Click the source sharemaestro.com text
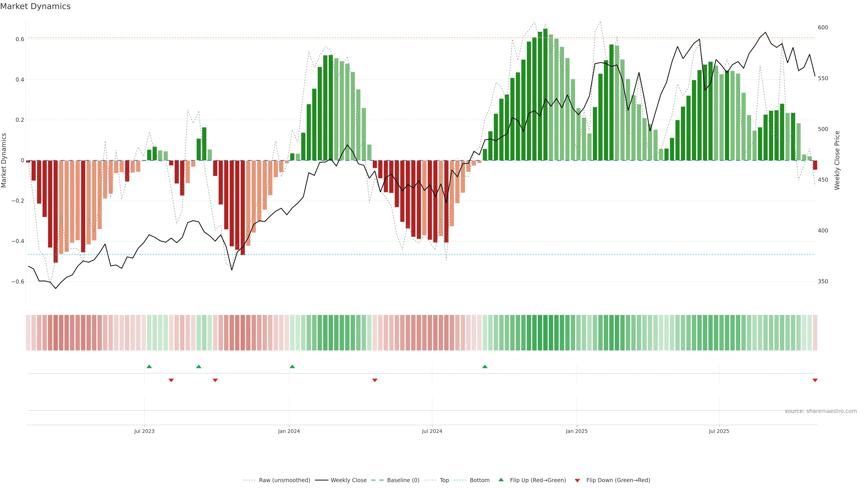Image resolution: width=868 pixels, height=488 pixels. pyautogui.click(x=821, y=411)
